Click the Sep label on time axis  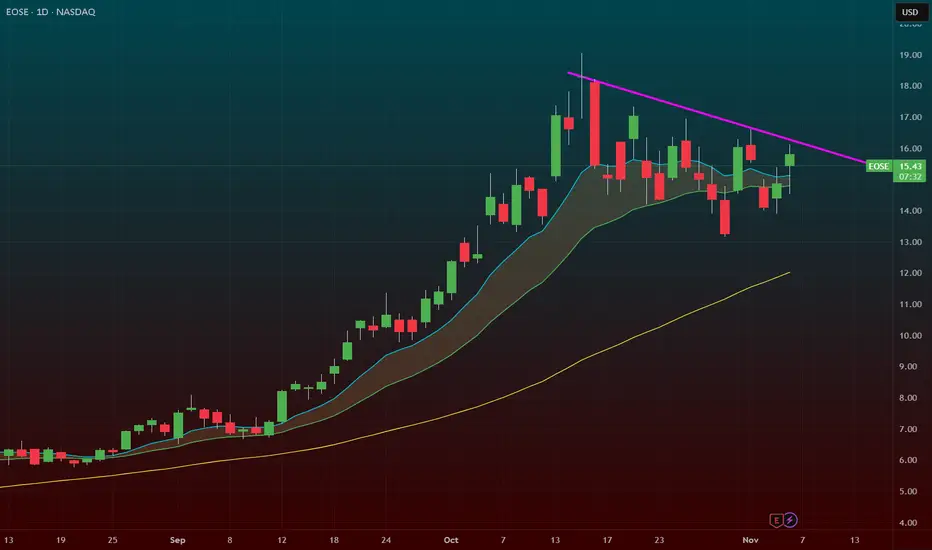point(177,540)
